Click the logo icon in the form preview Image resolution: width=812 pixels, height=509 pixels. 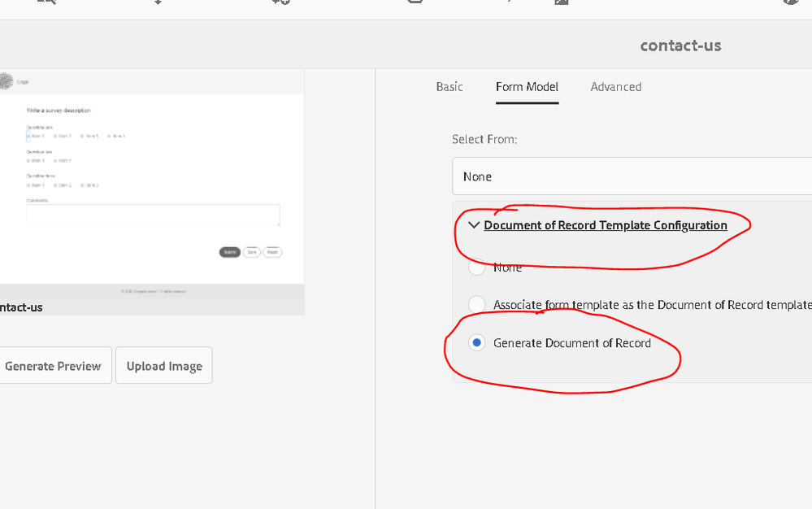tap(7, 81)
